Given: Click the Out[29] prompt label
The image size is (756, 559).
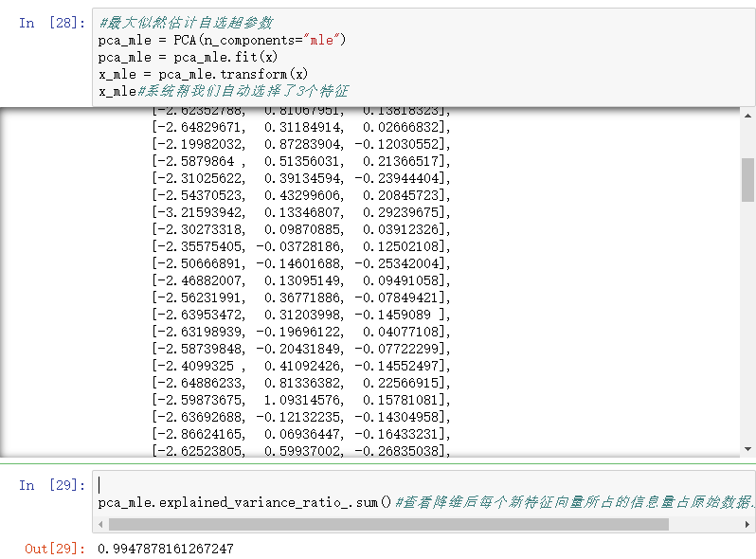Looking at the screenshot, I should coord(55,549).
